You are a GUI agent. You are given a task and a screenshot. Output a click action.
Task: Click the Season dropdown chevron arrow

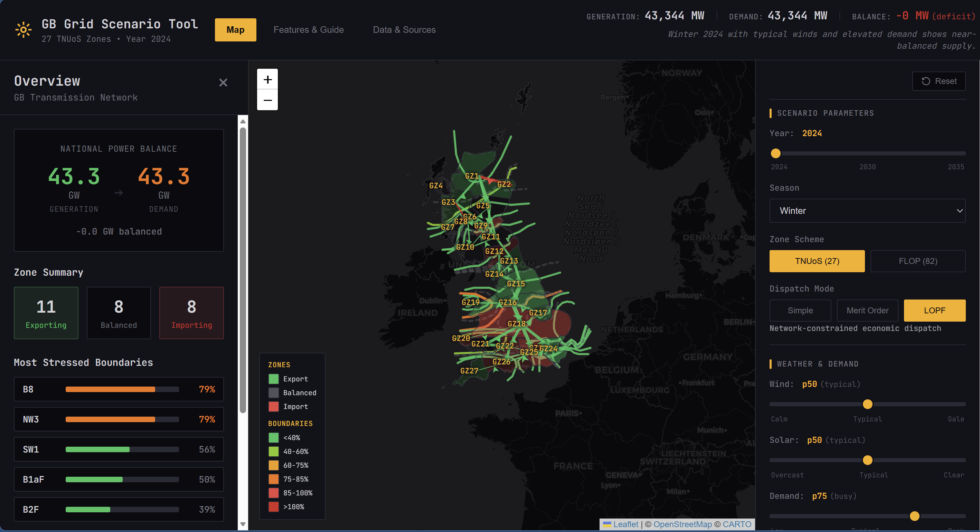960,211
